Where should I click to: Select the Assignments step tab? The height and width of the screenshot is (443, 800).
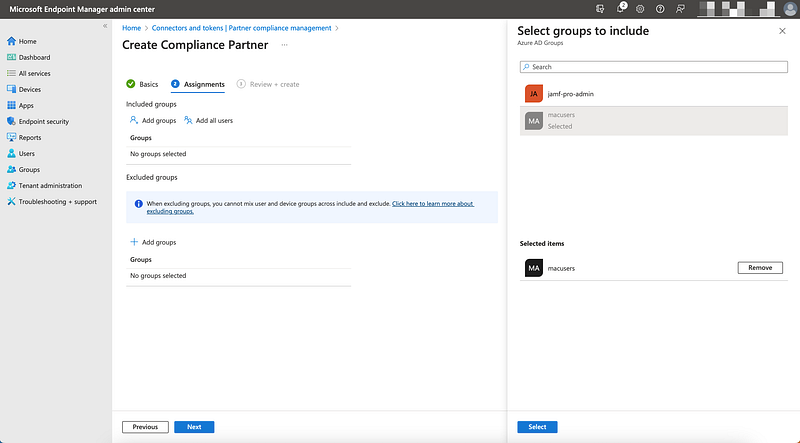[198, 84]
